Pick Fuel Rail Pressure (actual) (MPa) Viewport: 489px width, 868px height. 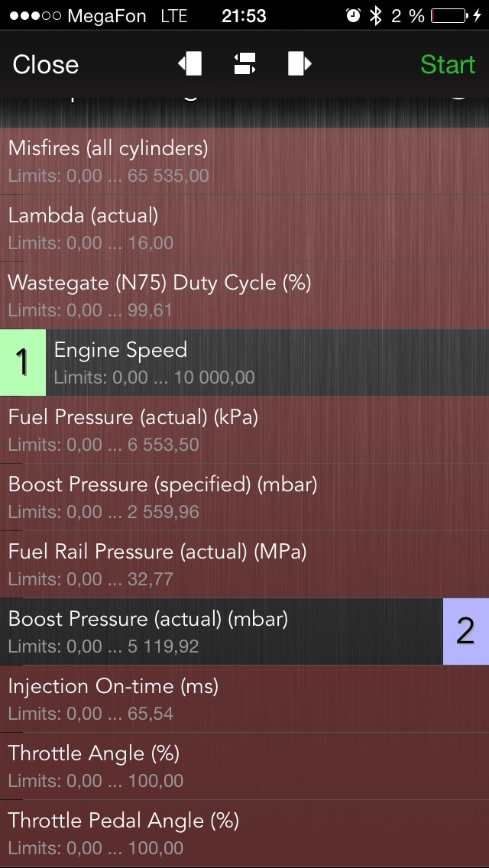click(x=244, y=564)
